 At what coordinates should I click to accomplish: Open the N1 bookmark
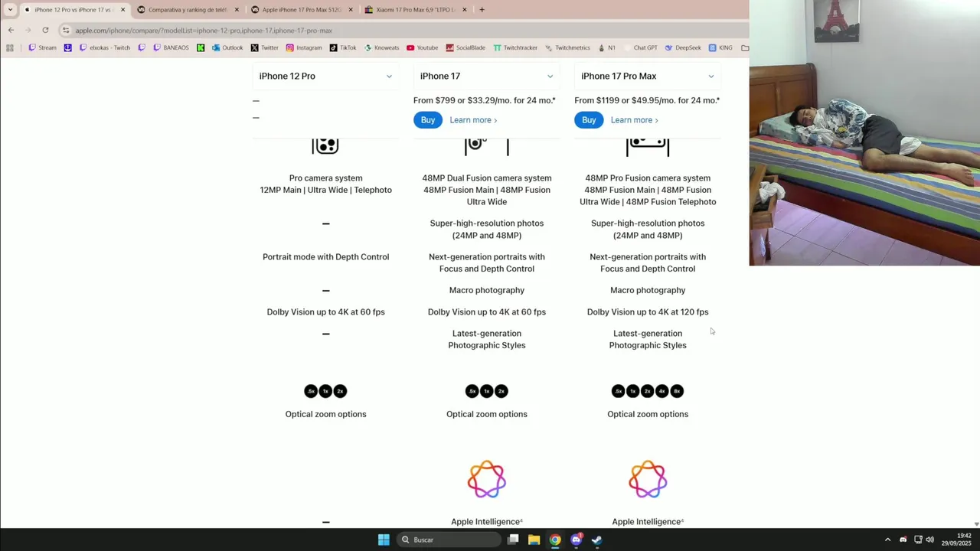[606, 47]
